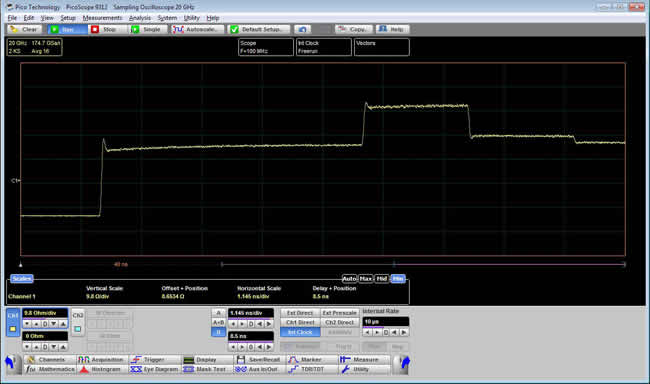
Task: Open the Eye Diagram panel
Action: 155,369
